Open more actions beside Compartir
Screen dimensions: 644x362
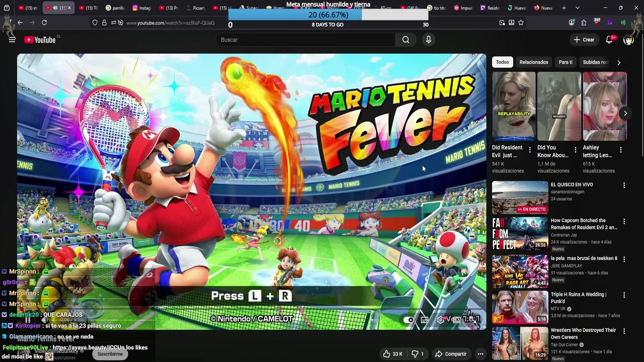coord(480,354)
